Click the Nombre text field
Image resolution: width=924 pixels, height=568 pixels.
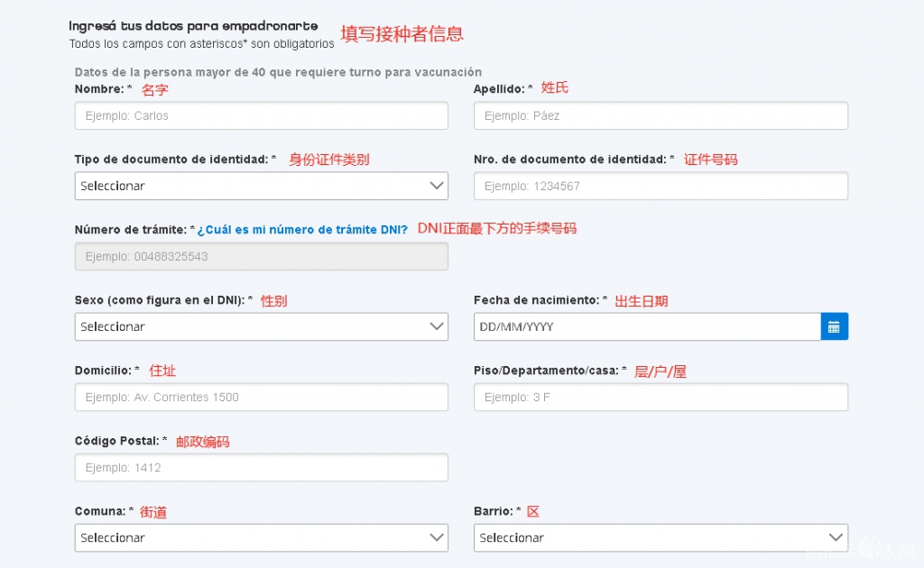click(261, 115)
